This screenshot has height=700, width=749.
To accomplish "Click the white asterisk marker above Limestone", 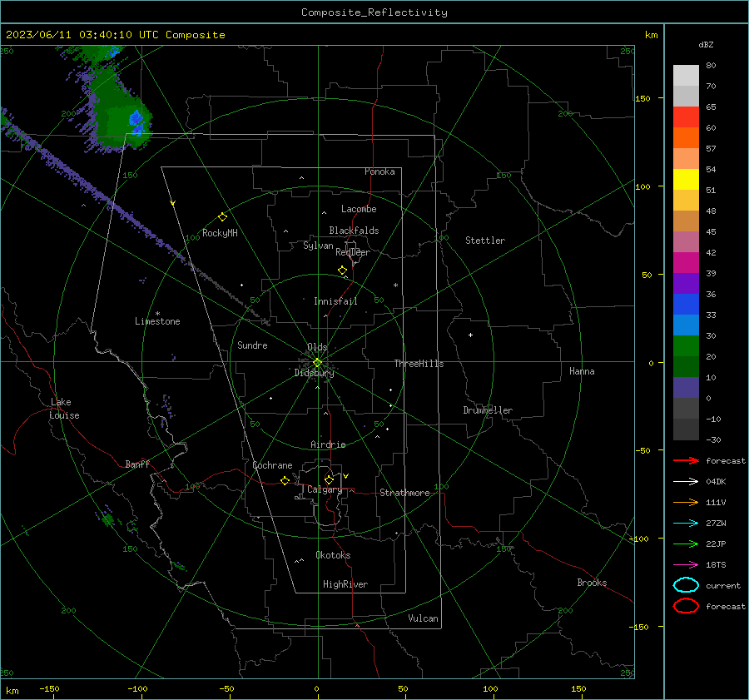I will (157, 314).
